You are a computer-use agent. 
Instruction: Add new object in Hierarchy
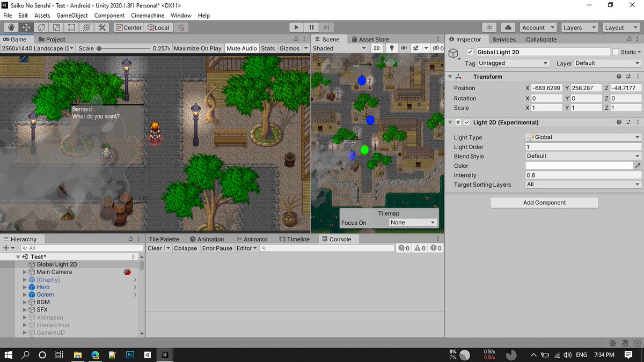(x=8, y=248)
